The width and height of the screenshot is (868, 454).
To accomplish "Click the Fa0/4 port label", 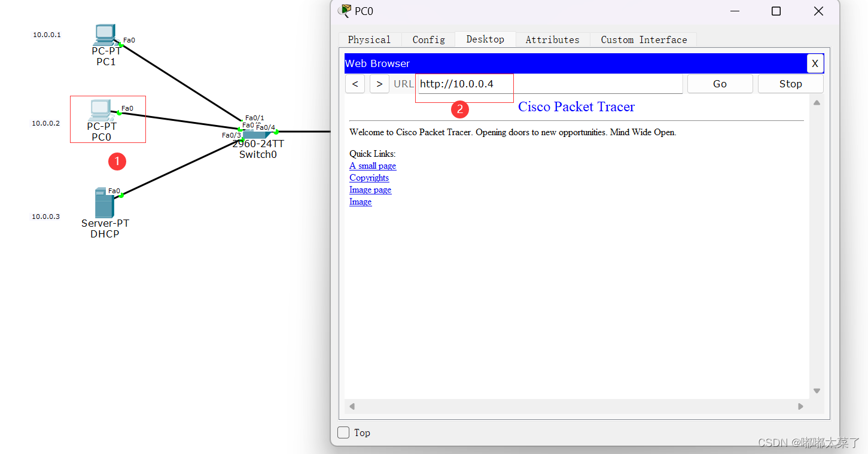I will pyautogui.click(x=266, y=127).
